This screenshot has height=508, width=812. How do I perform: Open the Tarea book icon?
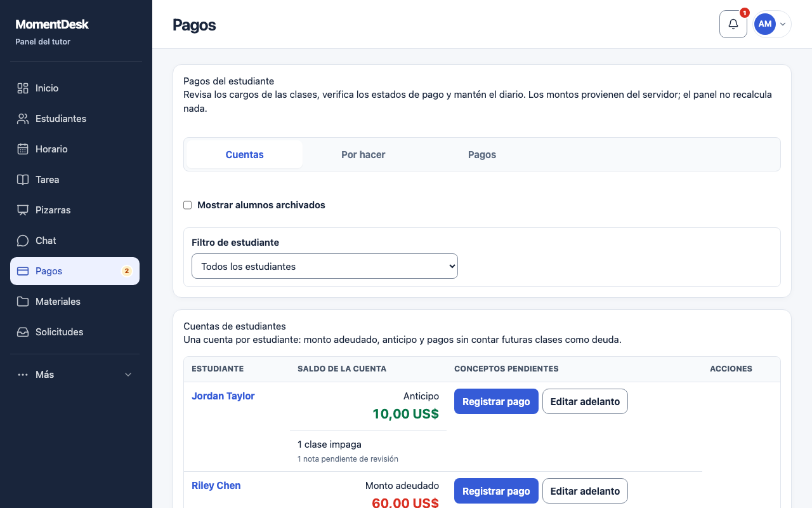(x=23, y=180)
